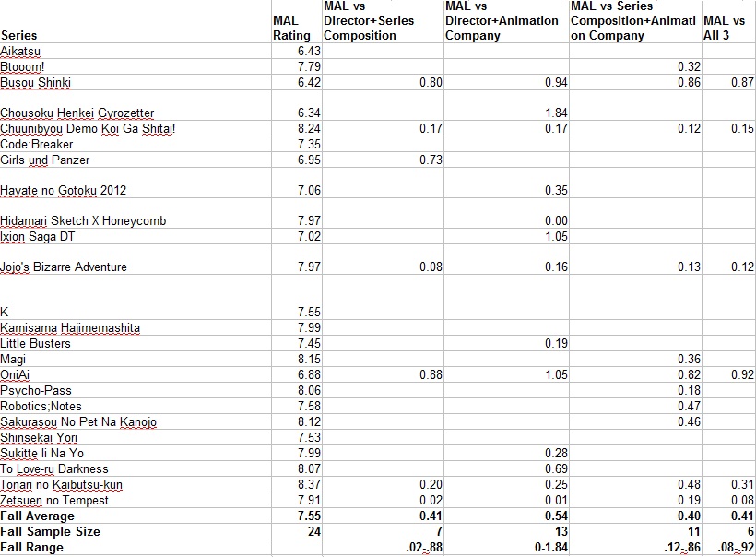
Task: Click the 'To Love-ru Darkness' cell
Action: [136, 468]
